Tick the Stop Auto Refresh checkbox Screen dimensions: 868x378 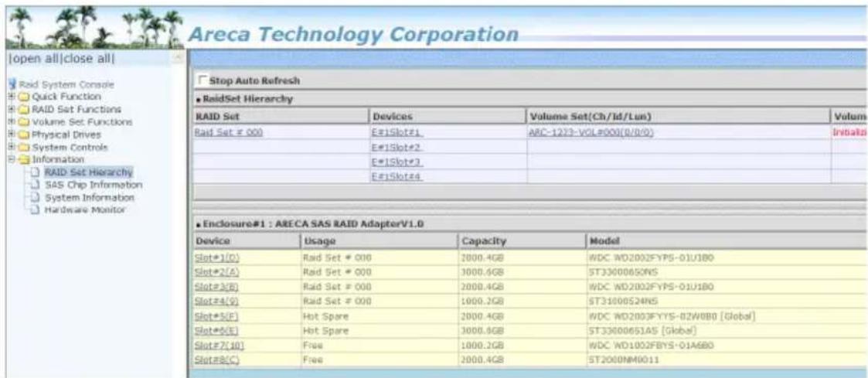(202, 81)
